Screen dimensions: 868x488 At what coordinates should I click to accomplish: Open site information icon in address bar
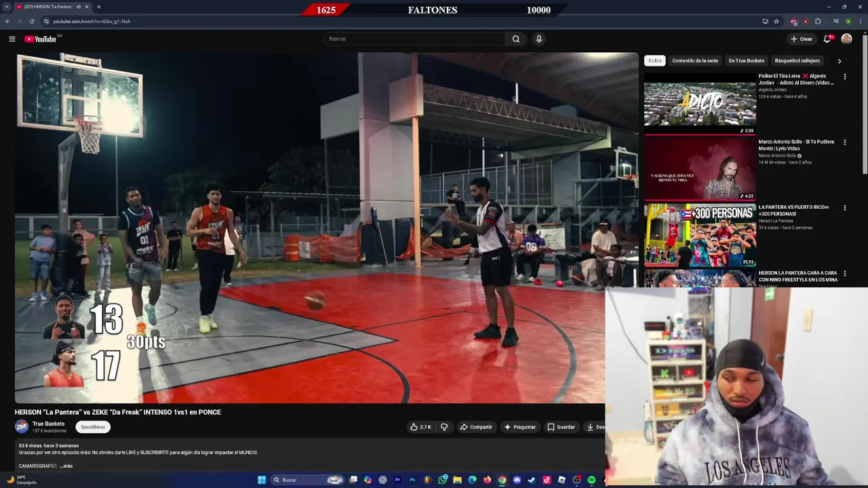point(46,21)
